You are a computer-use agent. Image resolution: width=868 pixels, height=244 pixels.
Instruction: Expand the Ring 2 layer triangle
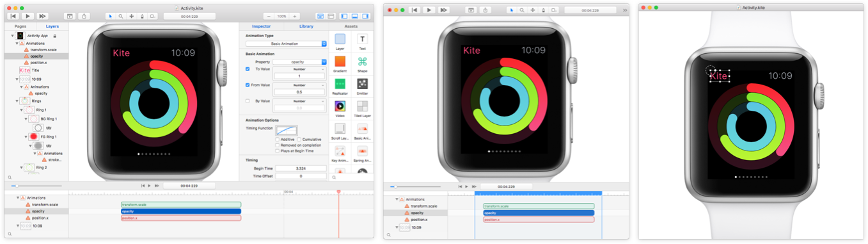pyautogui.click(x=21, y=168)
